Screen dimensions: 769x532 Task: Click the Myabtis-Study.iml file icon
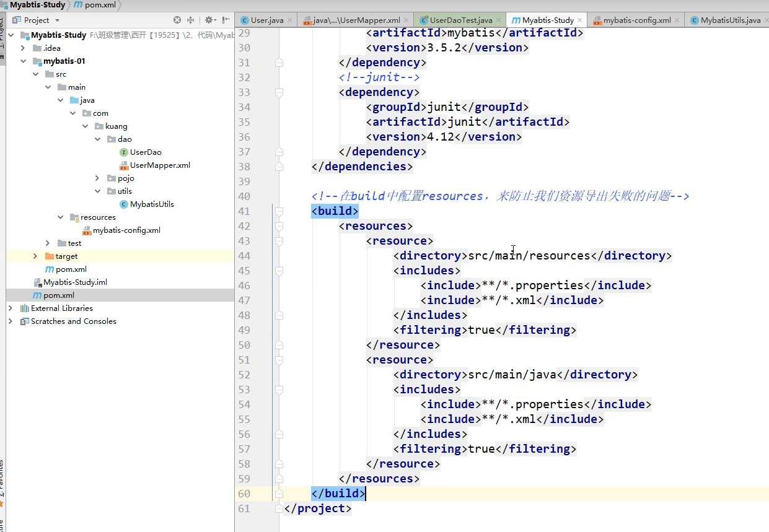pos(37,282)
